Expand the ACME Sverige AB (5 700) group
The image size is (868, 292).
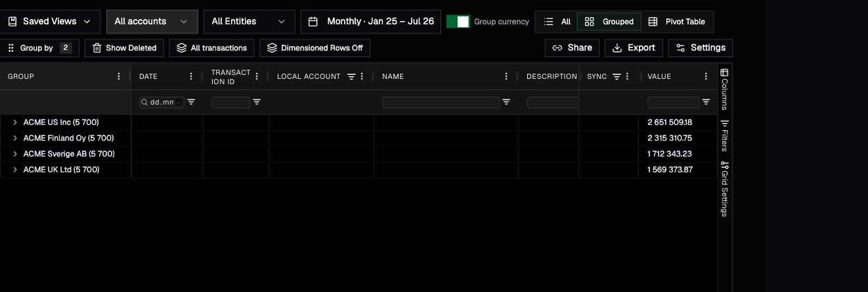[x=14, y=154]
